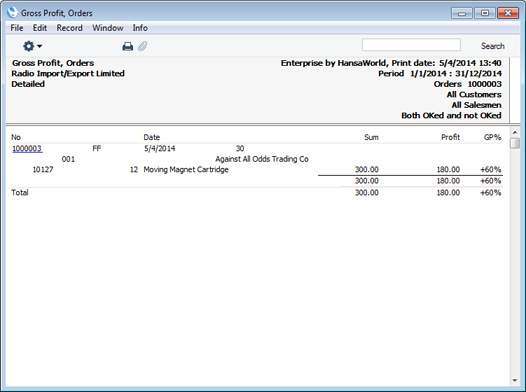
Task: Click the scrollbar down arrow
Action: tap(515, 381)
